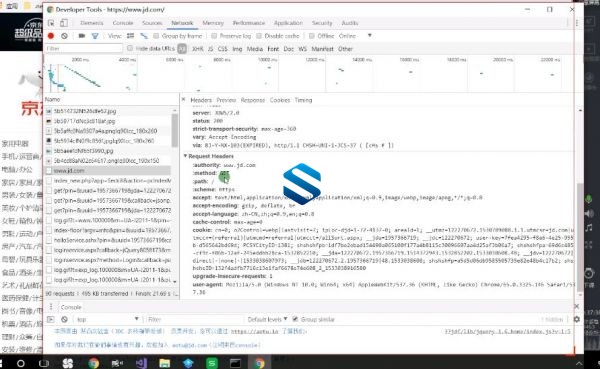Open the Default levels dropdown
The width and height of the screenshot is (600, 369).
(267, 319)
